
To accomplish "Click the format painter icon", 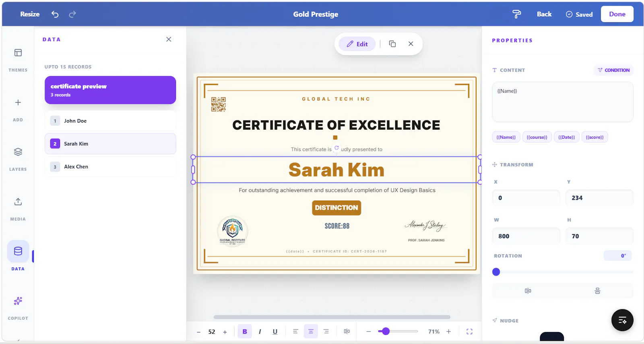I will pyautogui.click(x=517, y=14).
